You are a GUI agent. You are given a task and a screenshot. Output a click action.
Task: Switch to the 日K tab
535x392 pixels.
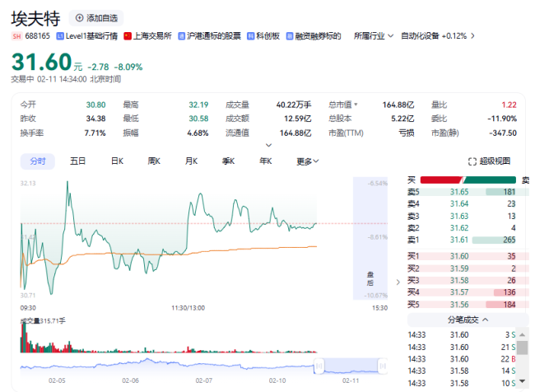117,161
